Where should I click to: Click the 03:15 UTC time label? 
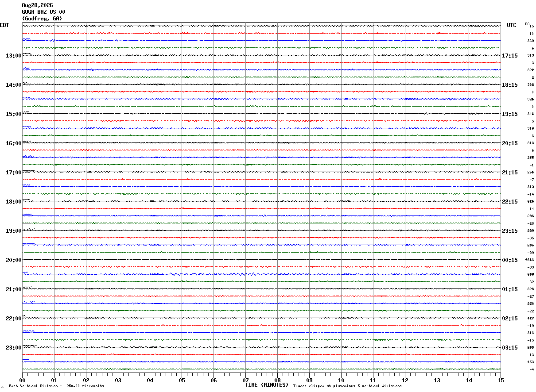(x=509, y=348)
